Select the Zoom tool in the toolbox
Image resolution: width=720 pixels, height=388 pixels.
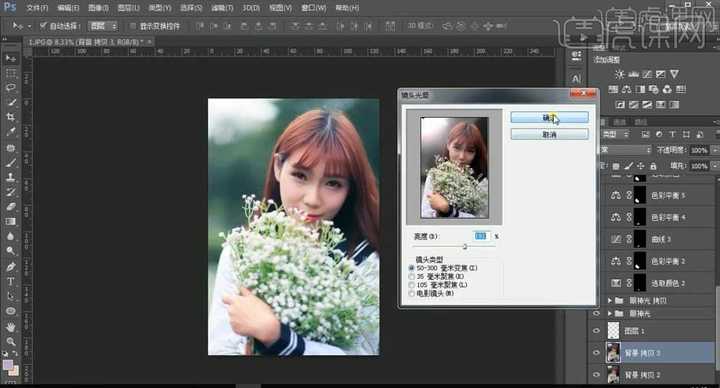coord(11,342)
